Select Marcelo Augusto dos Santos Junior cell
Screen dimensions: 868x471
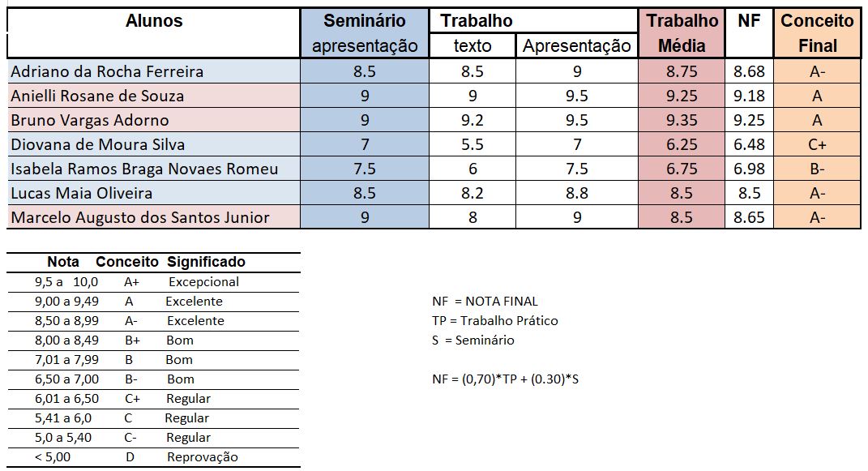140,217
